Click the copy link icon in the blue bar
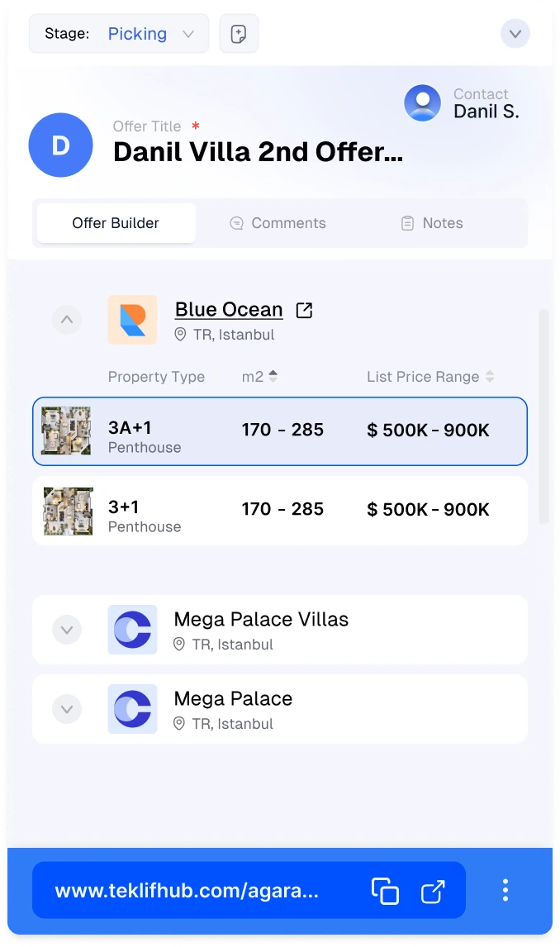The width and height of the screenshot is (560, 947). pos(385,890)
